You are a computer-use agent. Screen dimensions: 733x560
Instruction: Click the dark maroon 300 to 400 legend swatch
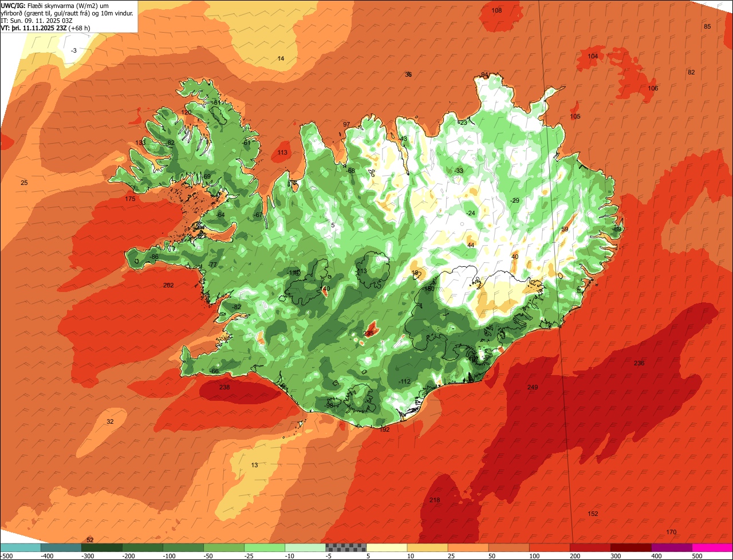pyautogui.click(x=631, y=547)
